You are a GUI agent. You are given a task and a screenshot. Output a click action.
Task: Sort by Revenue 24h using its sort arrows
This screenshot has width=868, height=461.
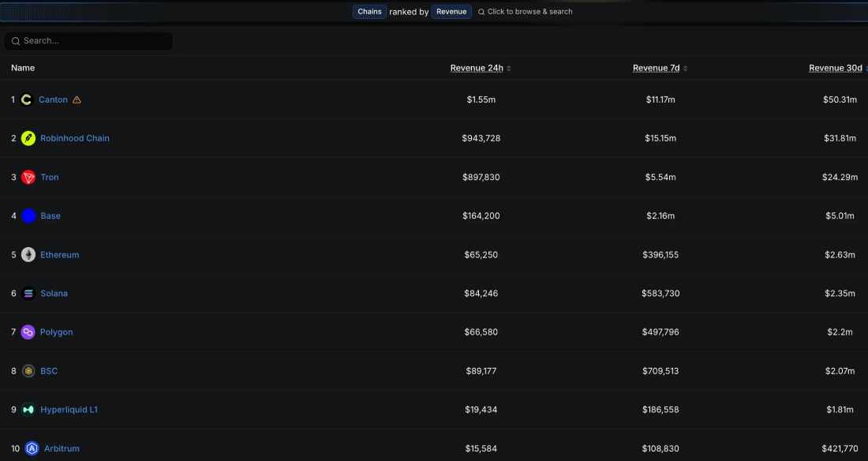pos(509,69)
